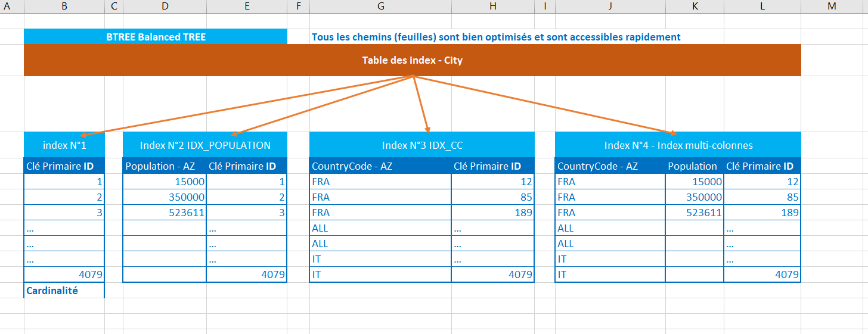
Task: Select ID 85 in Index N°4
Action: [x=762, y=197]
